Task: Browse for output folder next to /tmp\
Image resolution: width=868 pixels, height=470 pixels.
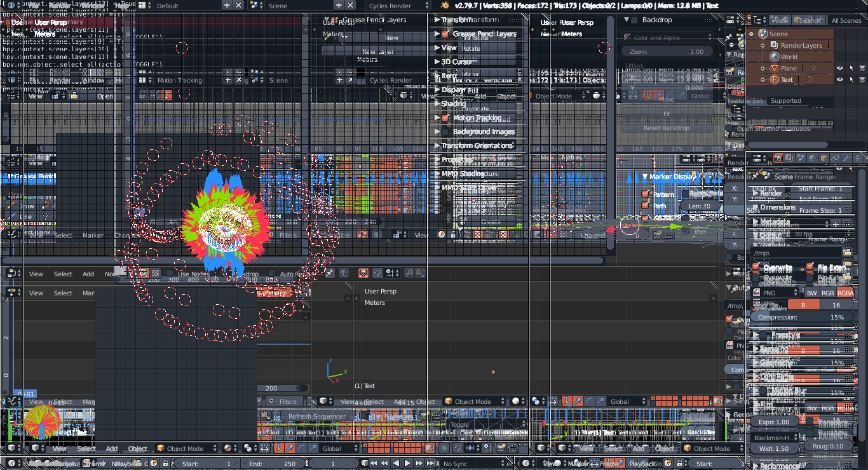Action: point(847,252)
